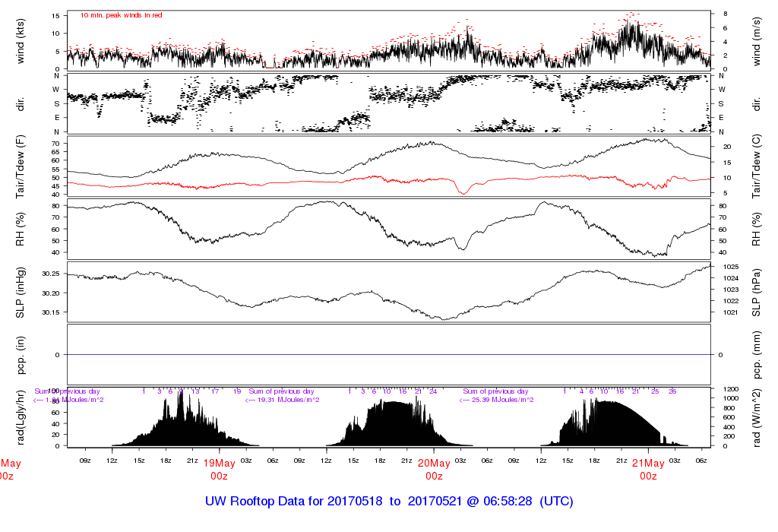Click the red '21May 00z' date label

(x=649, y=470)
